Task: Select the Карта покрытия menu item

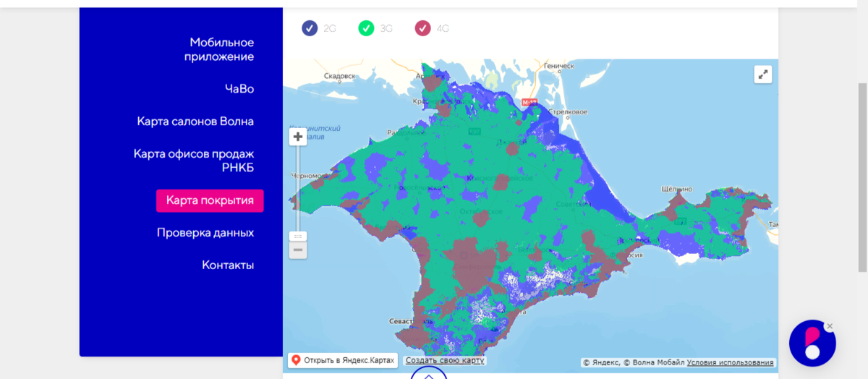Action: click(x=210, y=200)
